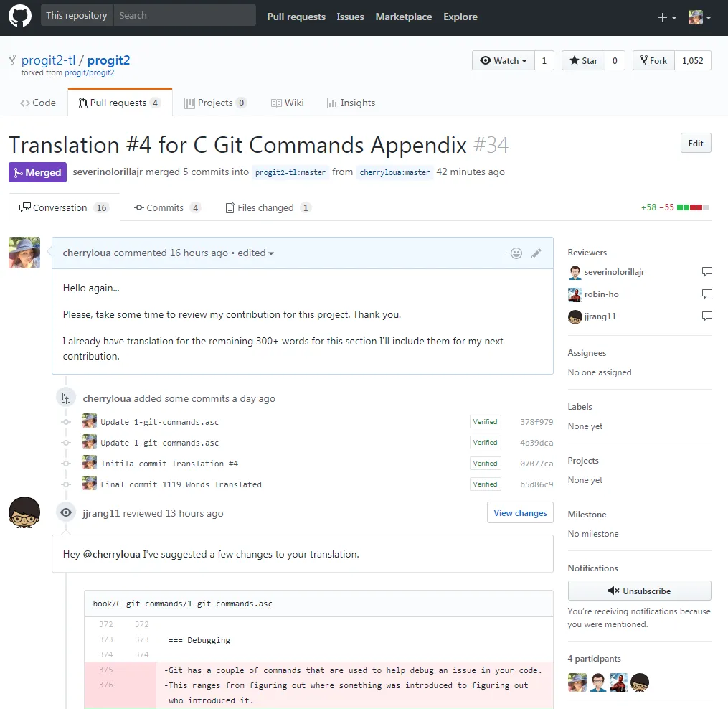Click Verified badge for commit b5d86c9
This screenshot has width=728, height=709.
click(485, 484)
